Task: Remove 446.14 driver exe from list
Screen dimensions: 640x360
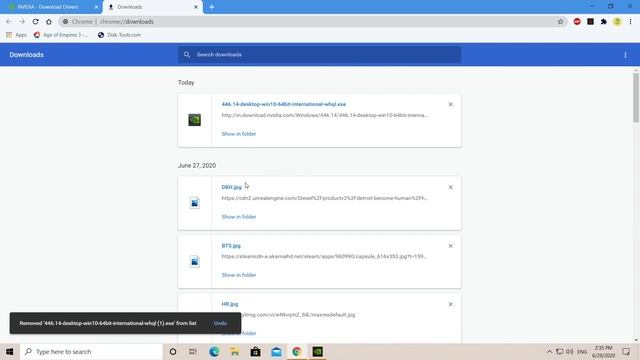Action: pos(451,104)
